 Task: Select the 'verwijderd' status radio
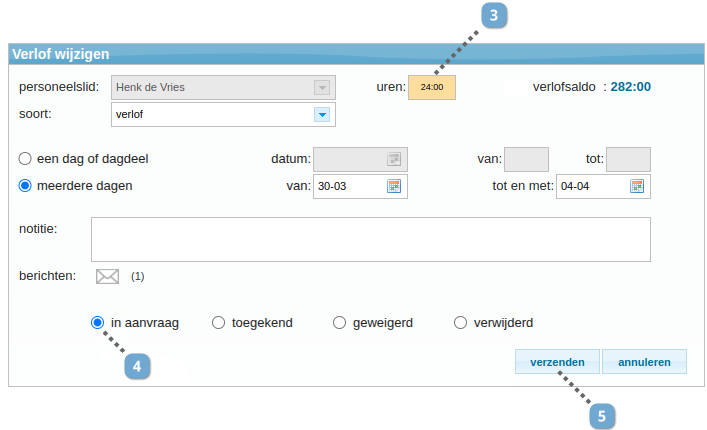[x=460, y=322]
